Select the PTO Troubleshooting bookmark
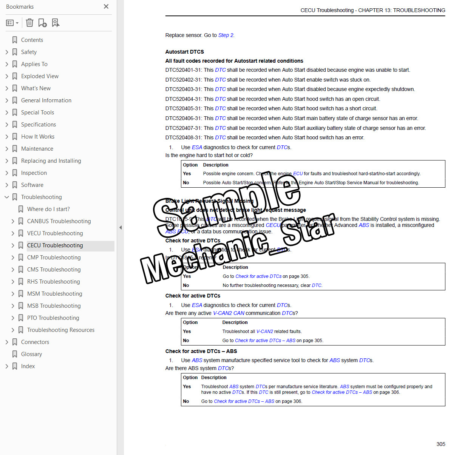 53,318
